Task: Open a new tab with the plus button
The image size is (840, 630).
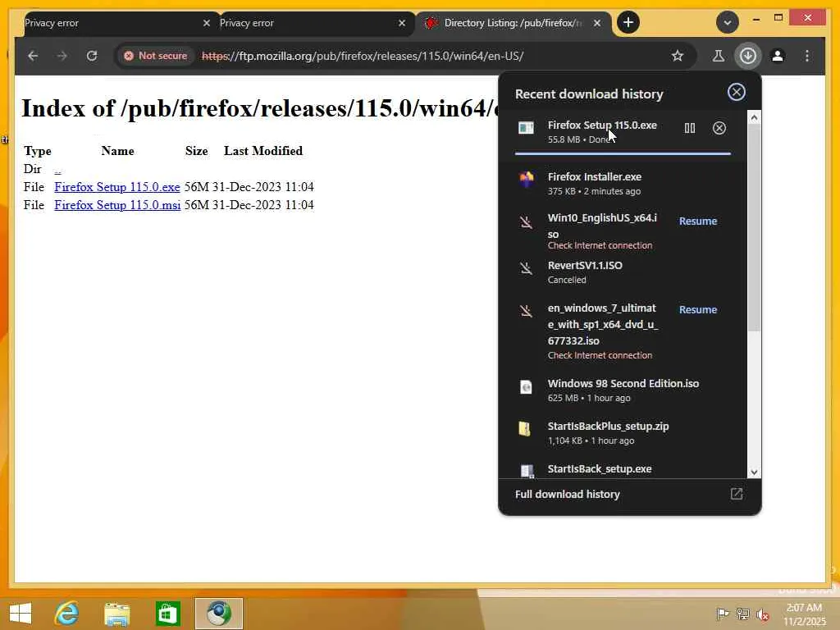Action: (x=628, y=22)
